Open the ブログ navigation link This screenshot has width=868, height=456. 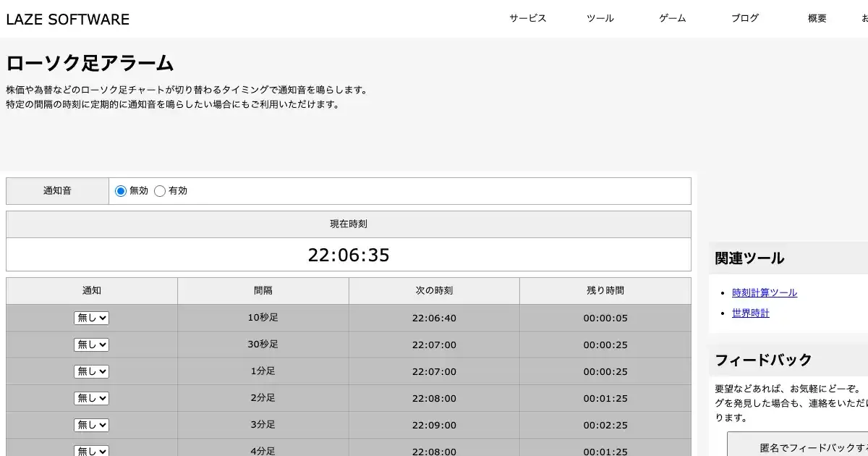coord(744,19)
